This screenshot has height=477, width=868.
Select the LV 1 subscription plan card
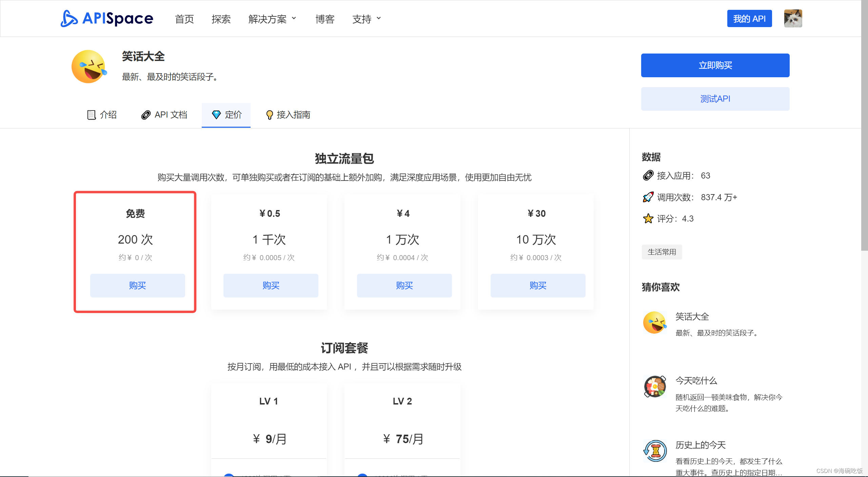click(x=269, y=430)
